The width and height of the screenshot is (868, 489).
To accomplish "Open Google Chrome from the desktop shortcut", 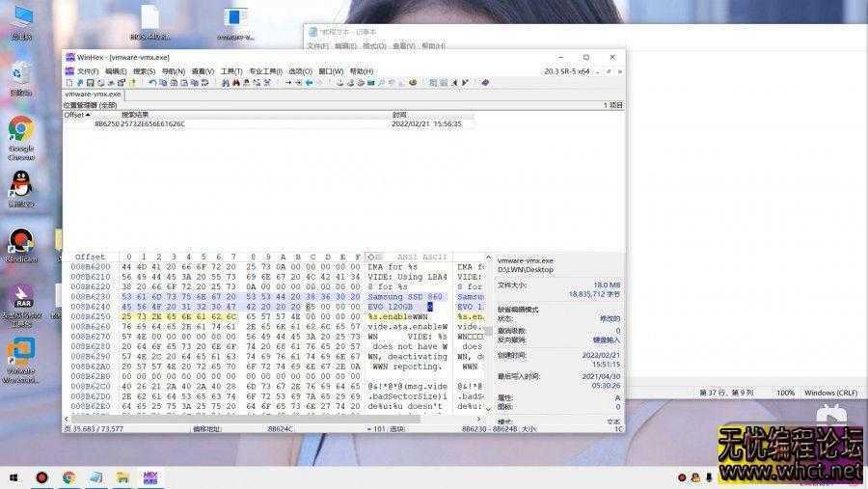I will (x=20, y=133).
